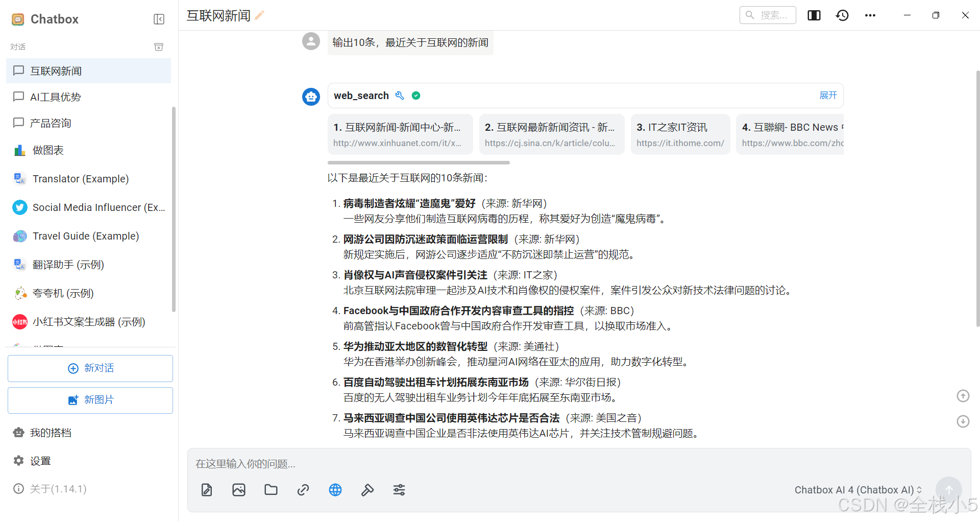Click headline 网游公司因防沉迷政策面临运营限制
Viewport: 980px width, 521px height.
click(x=426, y=239)
